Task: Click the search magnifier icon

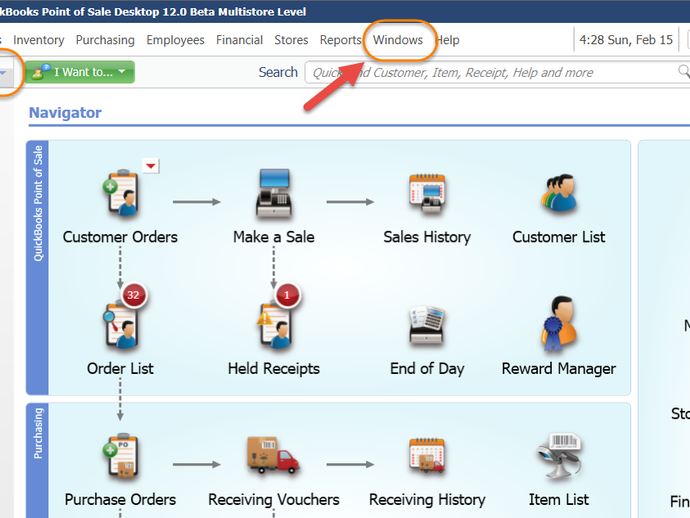Action: [x=683, y=71]
